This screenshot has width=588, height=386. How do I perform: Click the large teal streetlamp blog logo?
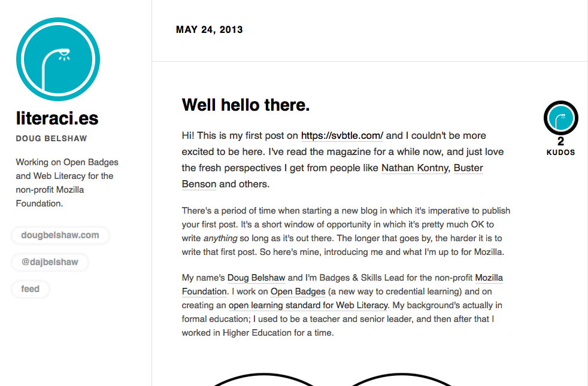coord(58,60)
